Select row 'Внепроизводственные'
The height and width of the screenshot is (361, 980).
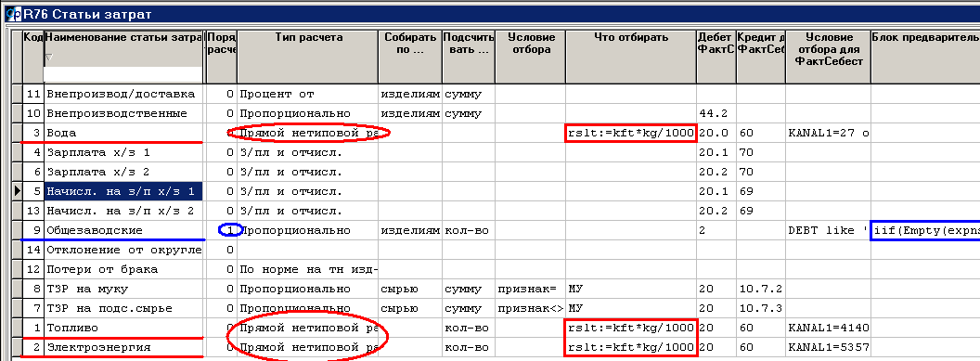pyautogui.click(x=123, y=113)
